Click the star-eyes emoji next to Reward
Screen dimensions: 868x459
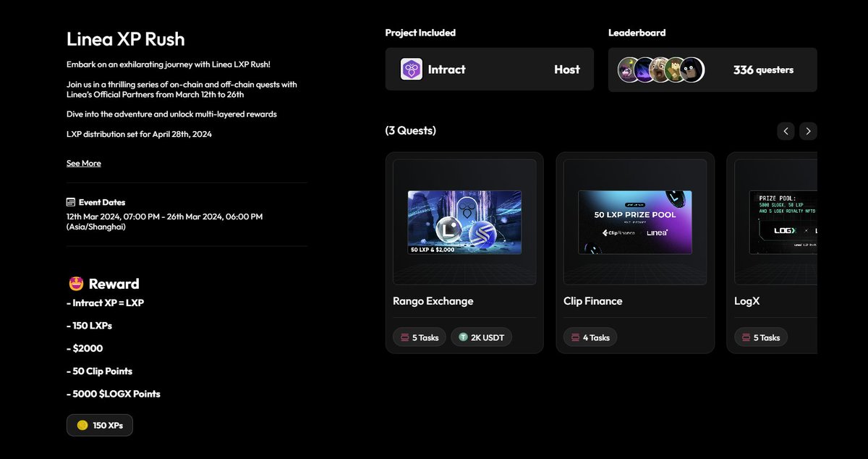tap(75, 284)
